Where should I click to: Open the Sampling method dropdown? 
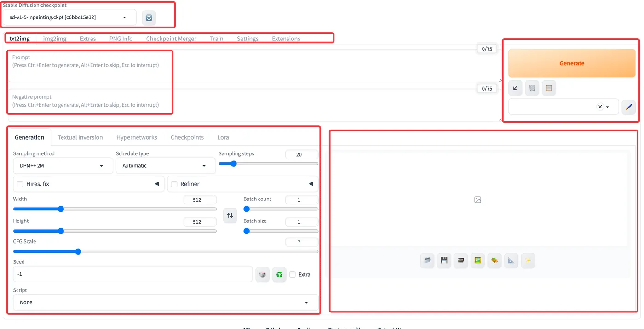coord(63,165)
